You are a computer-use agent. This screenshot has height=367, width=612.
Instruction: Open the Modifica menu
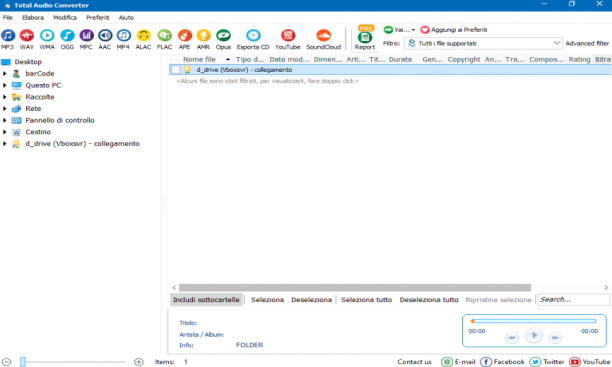[x=65, y=18]
